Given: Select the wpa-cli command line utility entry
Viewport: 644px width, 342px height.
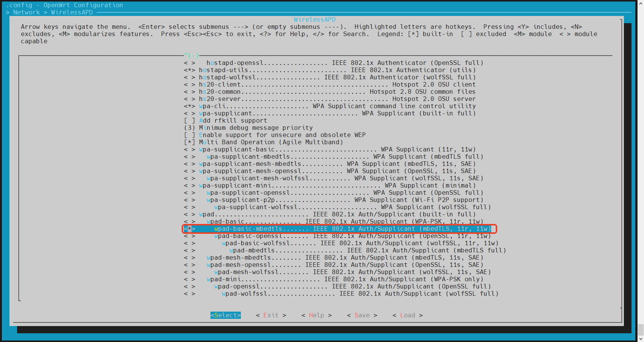Looking at the screenshot, I should (x=212, y=106).
